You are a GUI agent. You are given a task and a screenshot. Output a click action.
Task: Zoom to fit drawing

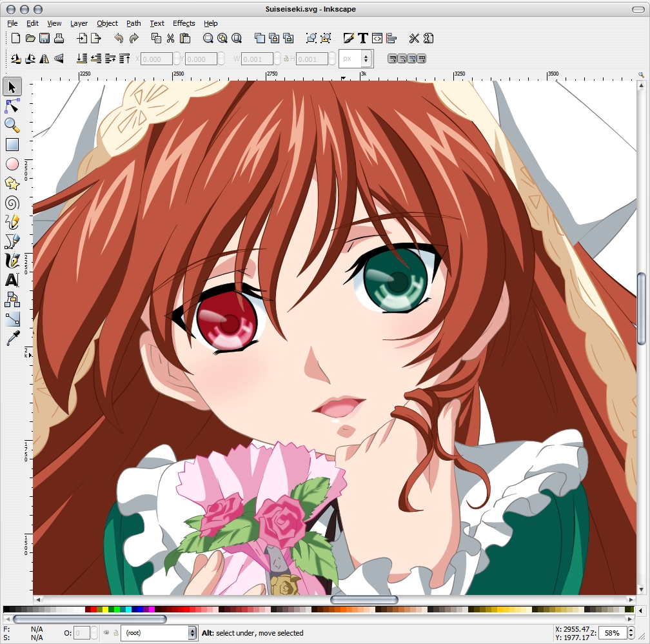coord(222,38)
